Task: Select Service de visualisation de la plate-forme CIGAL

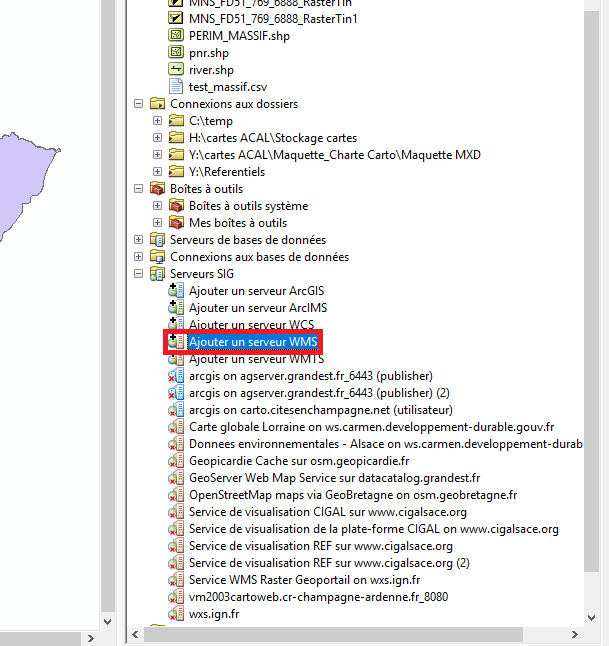Action: 374,529
